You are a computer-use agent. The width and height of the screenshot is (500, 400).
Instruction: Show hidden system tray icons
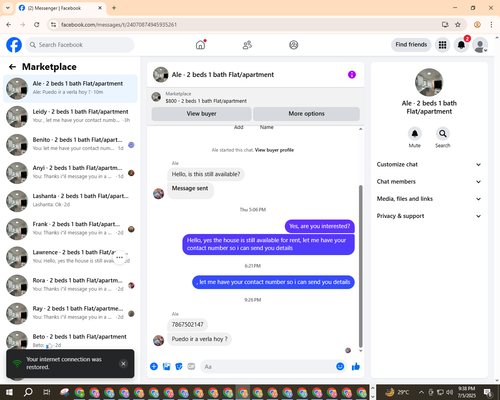[421, 392]
